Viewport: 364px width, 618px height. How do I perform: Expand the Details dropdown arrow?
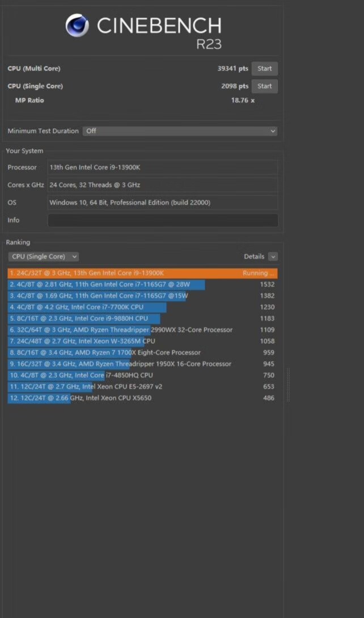coord(273,257)
